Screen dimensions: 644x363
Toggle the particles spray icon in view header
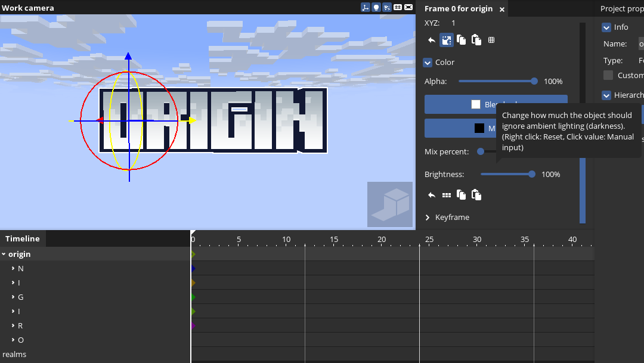click(x=386, y=7)
